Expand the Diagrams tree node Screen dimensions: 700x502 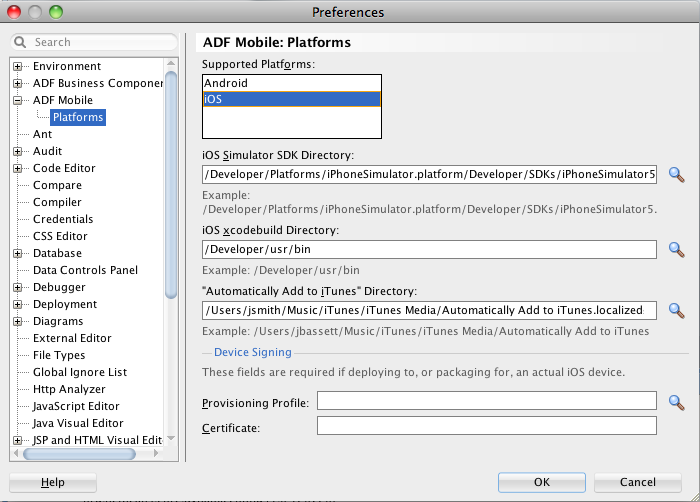click(17, 322)
